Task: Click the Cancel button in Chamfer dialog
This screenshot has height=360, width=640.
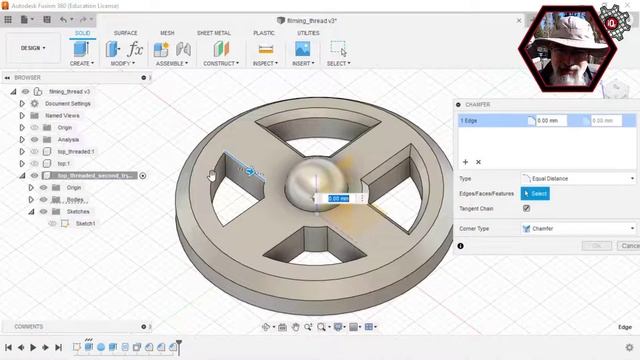Action: (x=629, y=245)
